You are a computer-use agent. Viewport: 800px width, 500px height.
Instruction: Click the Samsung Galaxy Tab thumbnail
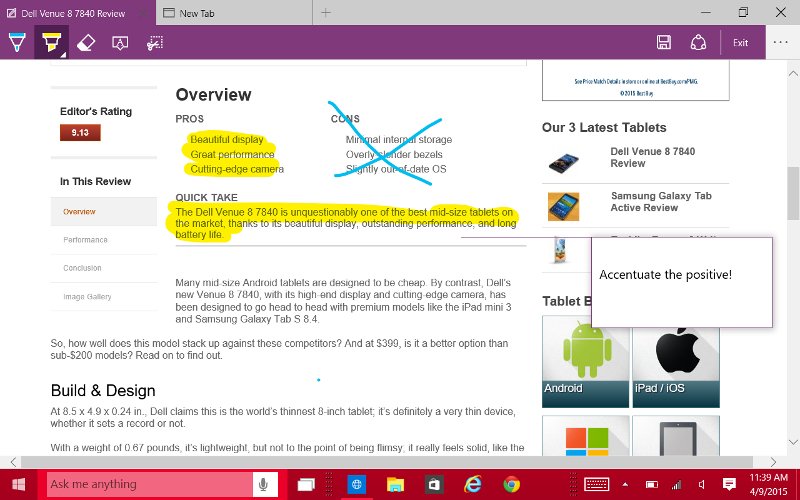pyautogui.click(x=563, y=206)
